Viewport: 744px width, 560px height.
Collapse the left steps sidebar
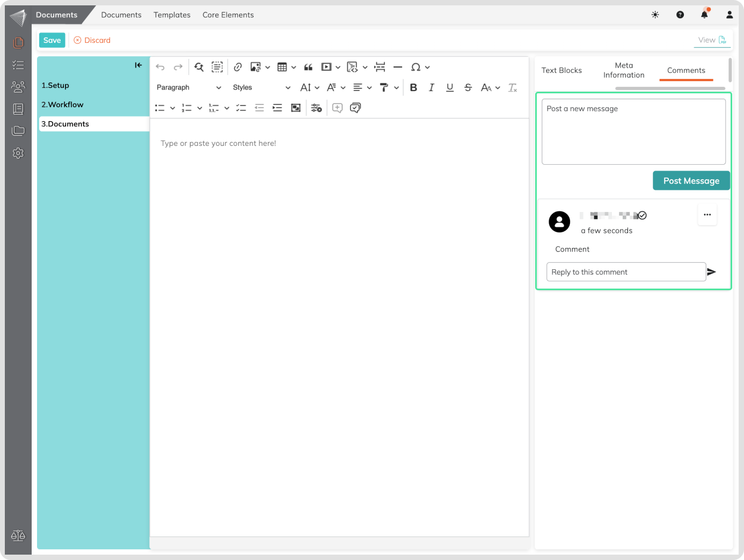[x=138, y=65]
